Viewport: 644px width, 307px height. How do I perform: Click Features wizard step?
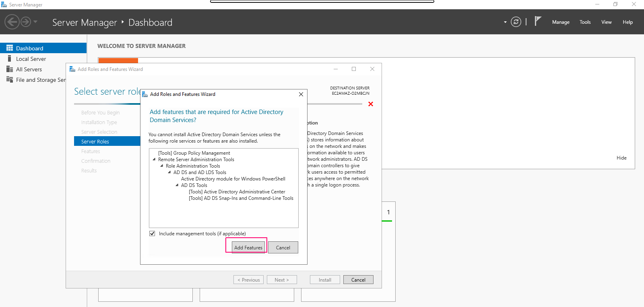pos(91,151)
